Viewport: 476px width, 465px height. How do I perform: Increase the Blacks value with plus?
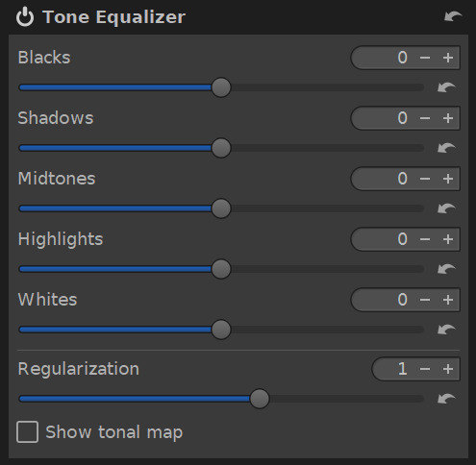coord(448,58)
